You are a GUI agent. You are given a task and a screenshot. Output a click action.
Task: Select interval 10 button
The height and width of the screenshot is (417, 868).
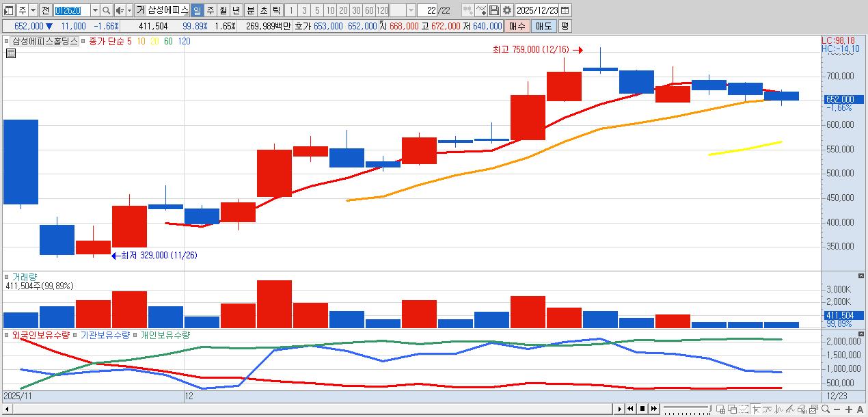[x=329, y=10]
